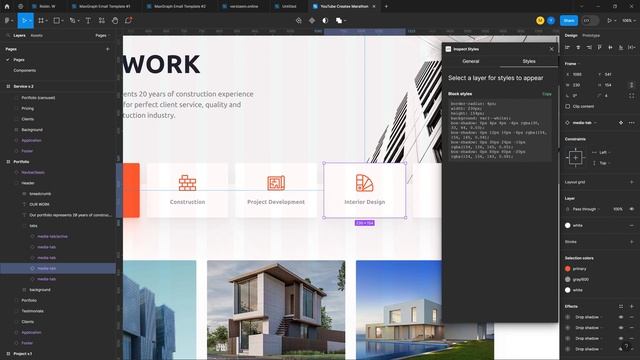Click the home icon in tab bar
The height and width of the screenshot is (360, 640).
[x=7, y=7]
